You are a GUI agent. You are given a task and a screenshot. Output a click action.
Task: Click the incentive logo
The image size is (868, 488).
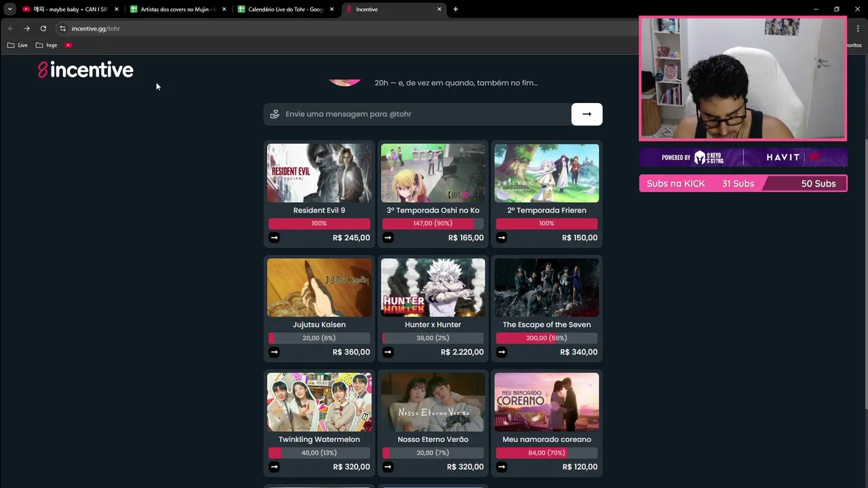pos(85,70)
